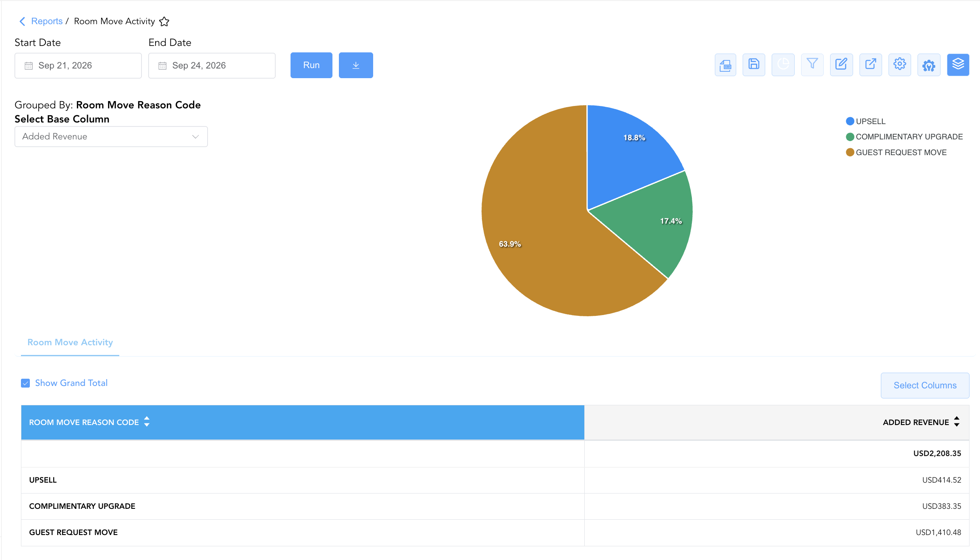Toggle COMPLIMENTARY UPGRADE legend entry
Image resolution: width=980 pixels, height=560 pixels.
tap(904, 137)
